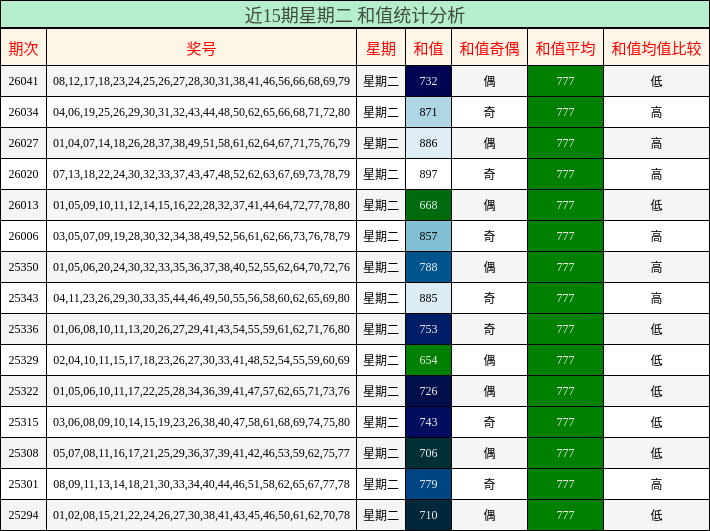Click the numbers row starting 08,09,11,13,14

coord(201,484)
